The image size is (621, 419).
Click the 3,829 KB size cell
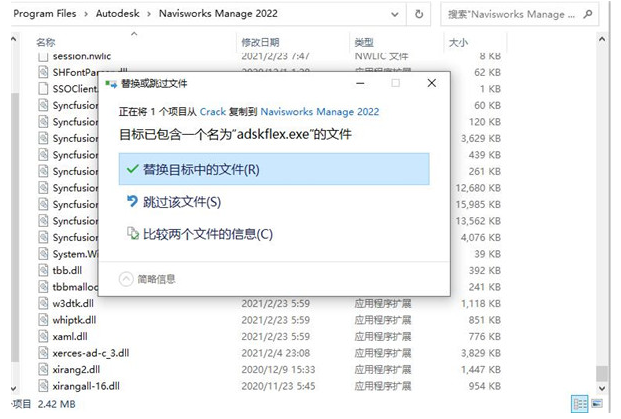481,353
